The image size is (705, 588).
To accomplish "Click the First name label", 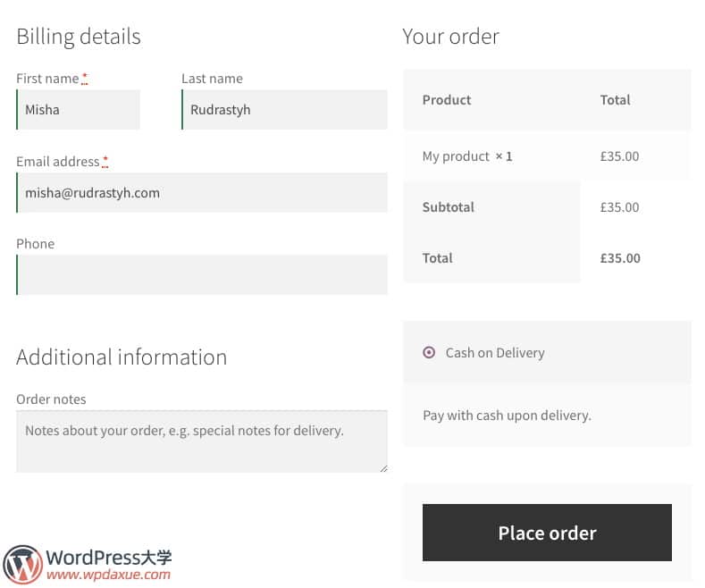I will 47,79.
